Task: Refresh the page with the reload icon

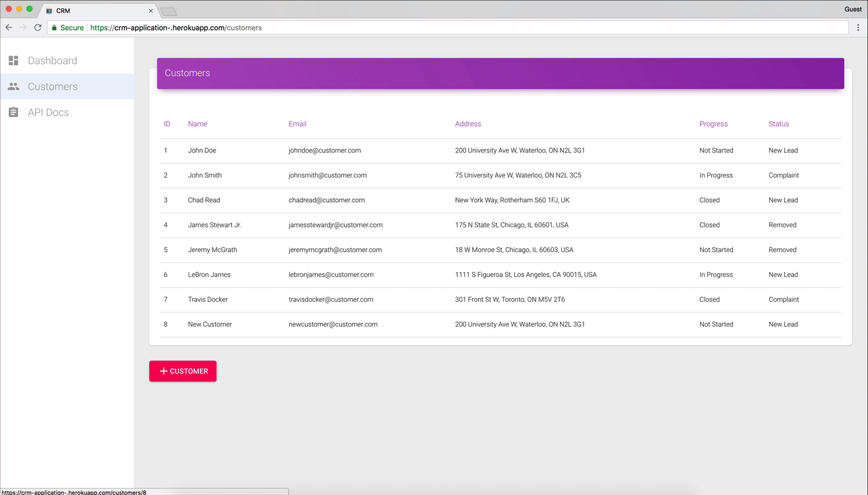Action: [x=37, y=27]
